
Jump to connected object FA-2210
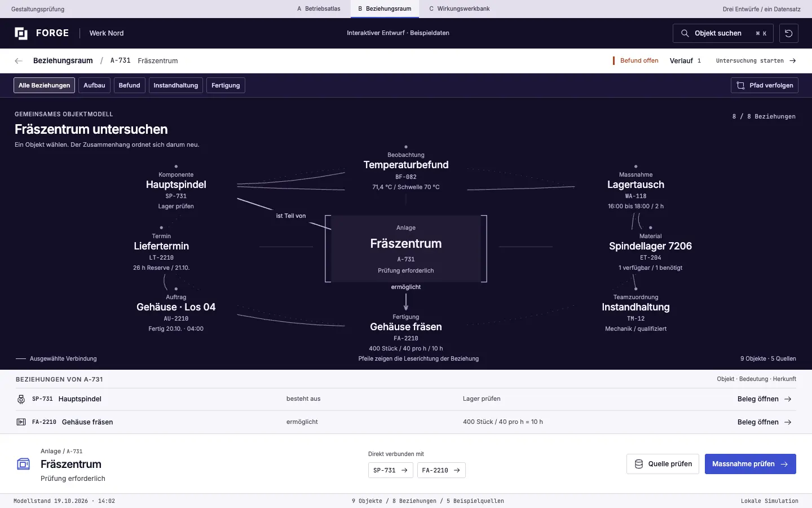442,470
